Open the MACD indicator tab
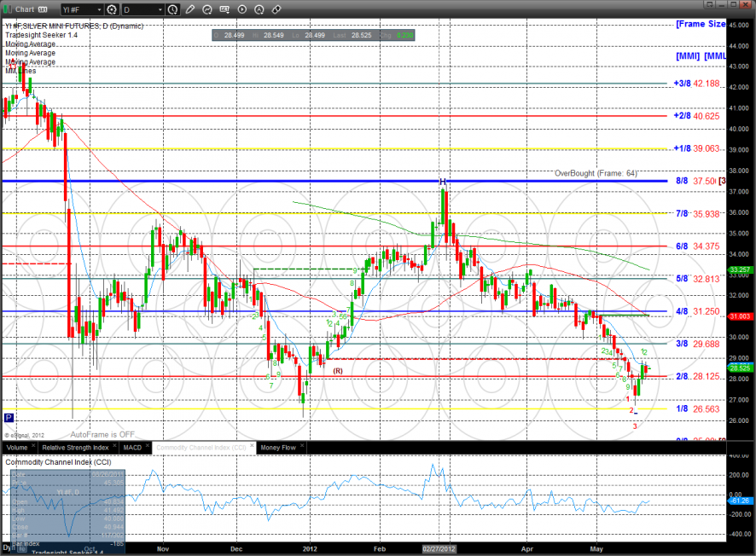This screenshot has width=756, height=556. (x=131, y=447)
